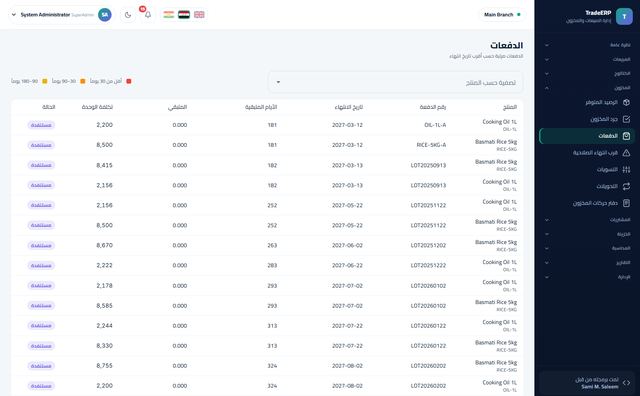Image resolution: width=640 pixels, height=396 pixels.
Task: Expand the System Administrator user menu
Action: click(61, 15)
